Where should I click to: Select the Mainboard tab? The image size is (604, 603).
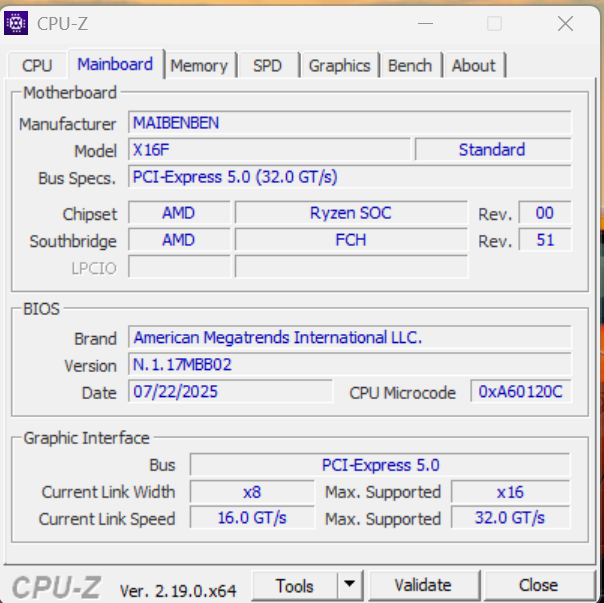click(115, 64)
